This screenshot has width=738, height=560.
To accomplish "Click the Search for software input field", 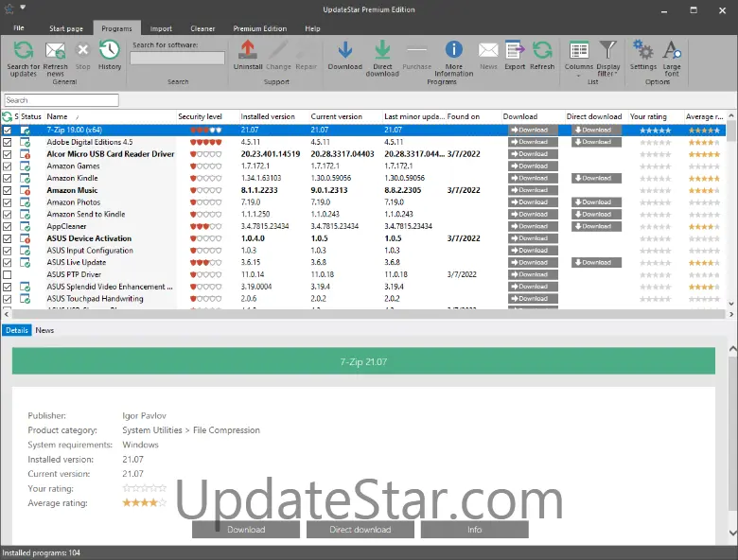I will pyautogui.click(x=178, y=58).
